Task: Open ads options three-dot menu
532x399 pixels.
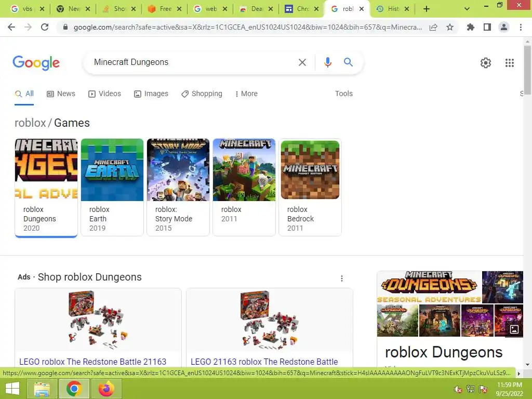Action: (x=342, y=278)
